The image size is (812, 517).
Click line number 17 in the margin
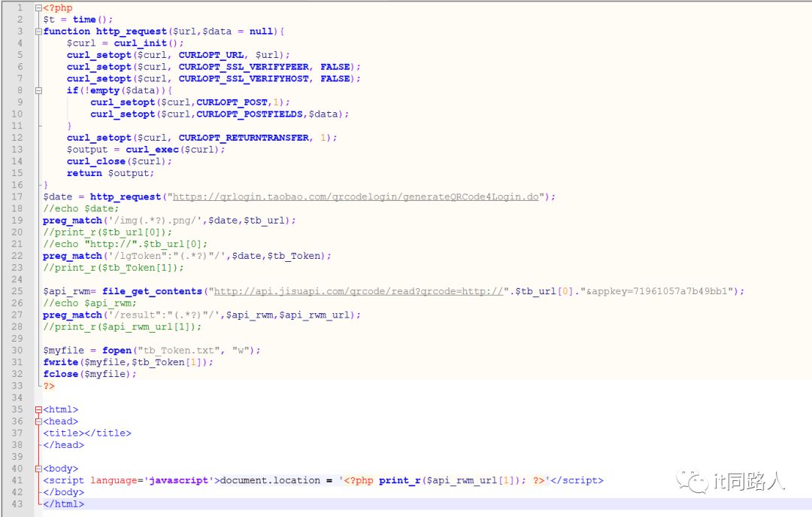point(17,197)
